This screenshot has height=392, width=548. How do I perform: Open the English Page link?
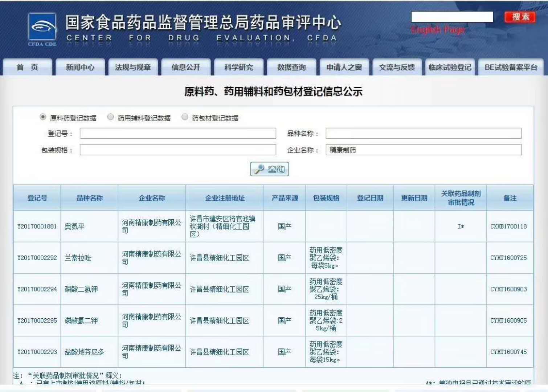point(438,30)
